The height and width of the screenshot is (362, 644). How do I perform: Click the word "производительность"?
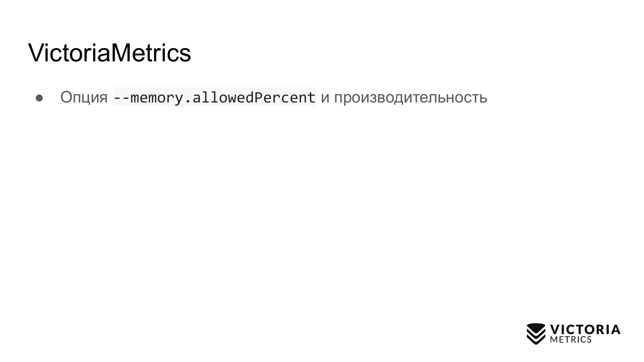(410, 97)
